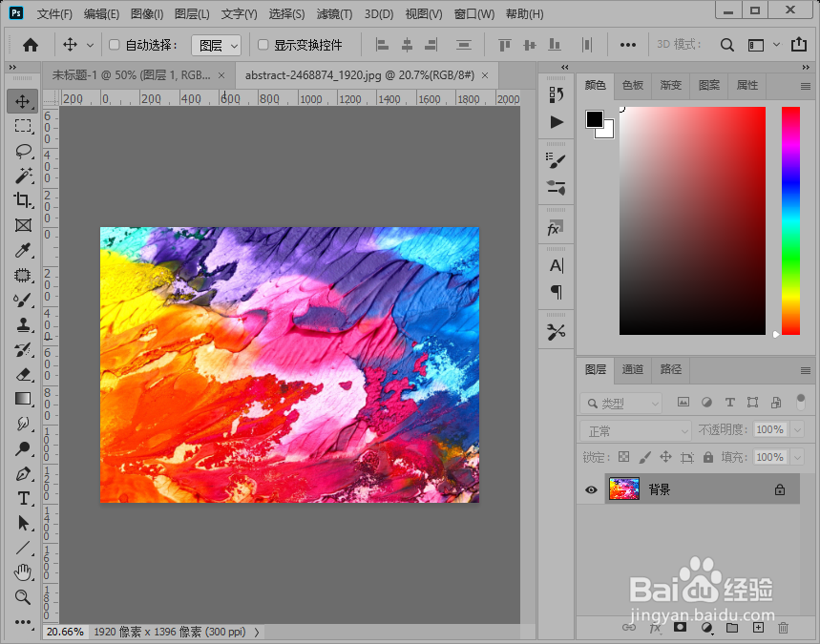Select the Rectangular Marquee tool

pyautogui.click(x=23, y=126)
